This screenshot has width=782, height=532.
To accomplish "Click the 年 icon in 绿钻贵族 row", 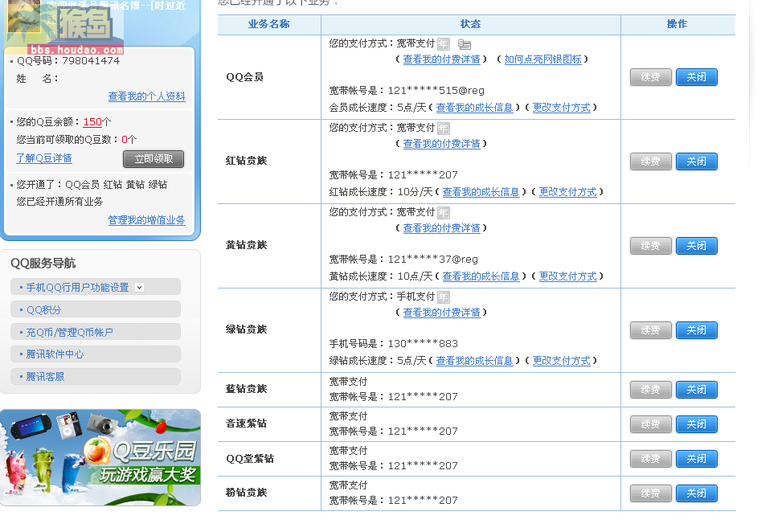I will (x=444, y=297).
